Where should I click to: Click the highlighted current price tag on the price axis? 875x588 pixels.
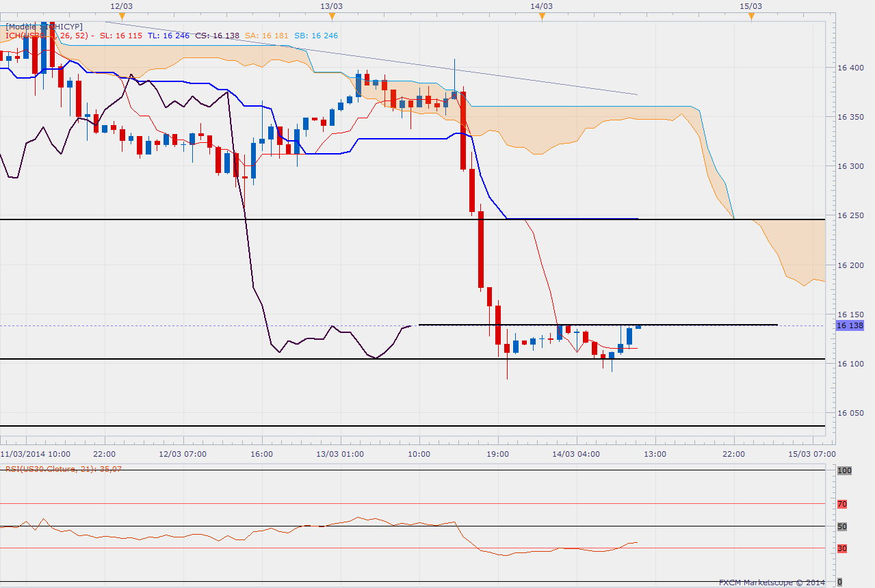click(x=850, y=325)
